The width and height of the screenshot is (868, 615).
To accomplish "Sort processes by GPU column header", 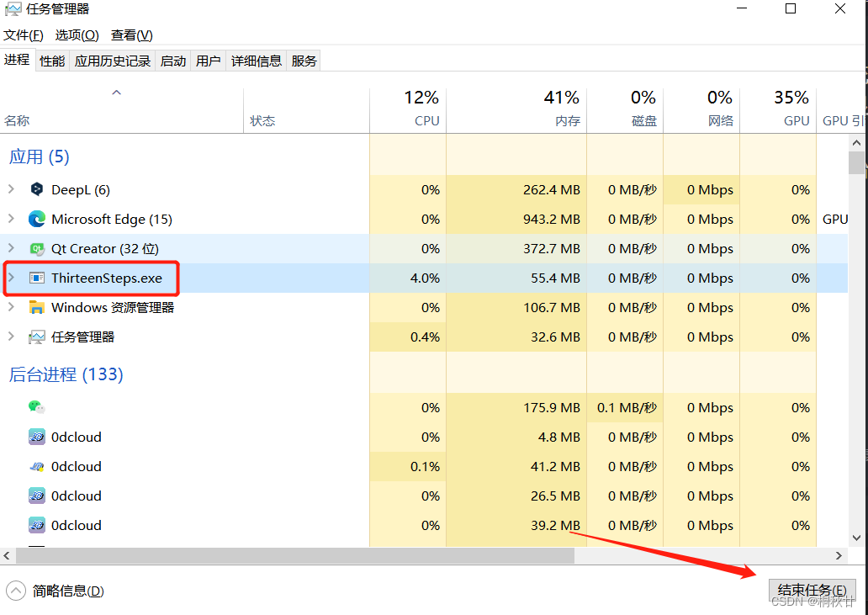I will (778, 111).
